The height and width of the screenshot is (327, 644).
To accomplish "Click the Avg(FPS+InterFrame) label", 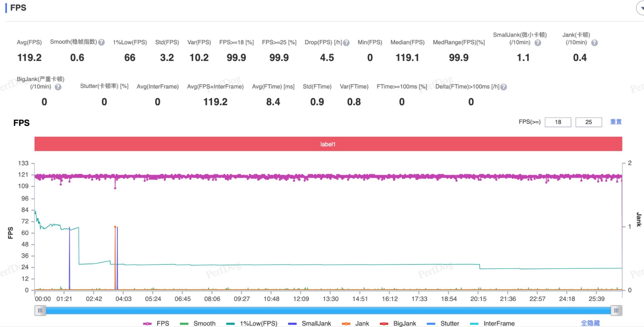I will tap(215, 87).
